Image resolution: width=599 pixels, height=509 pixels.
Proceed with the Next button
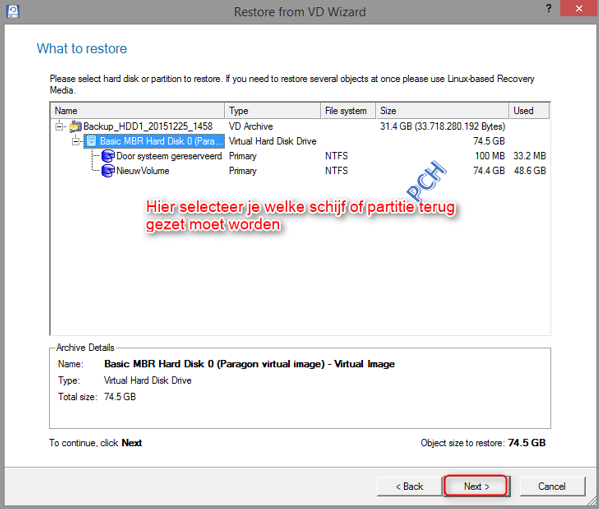click(x=476, y=486)
